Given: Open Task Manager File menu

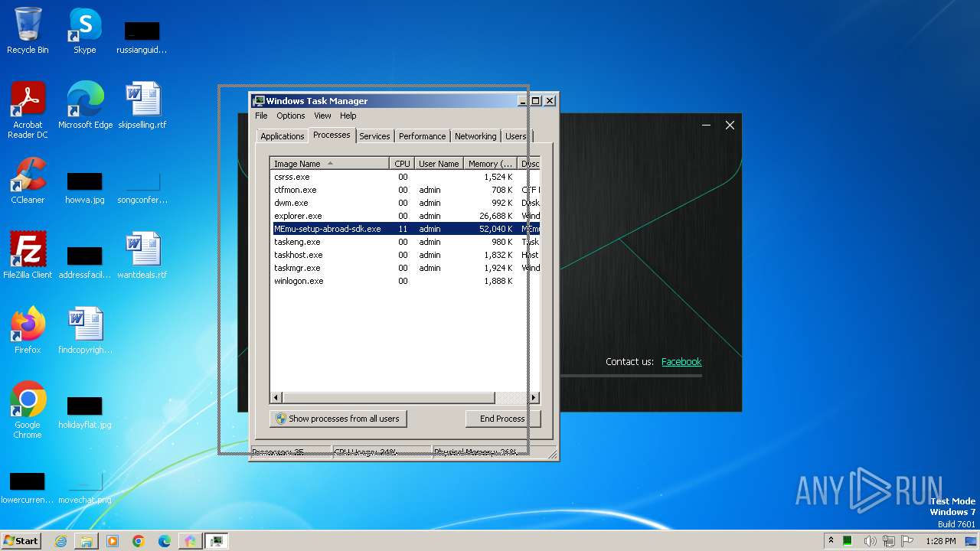Looking at the screenshot, I should (x=261, y=116).
